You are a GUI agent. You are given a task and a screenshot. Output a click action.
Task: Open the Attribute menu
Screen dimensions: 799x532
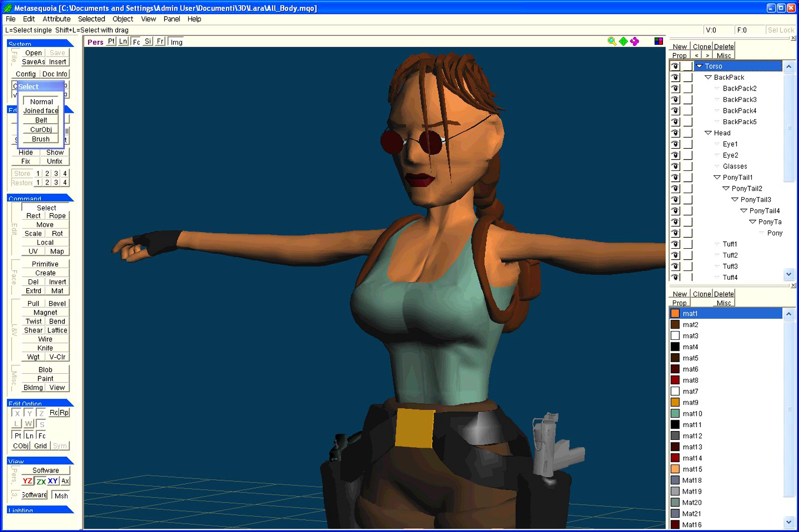[56, 19]
